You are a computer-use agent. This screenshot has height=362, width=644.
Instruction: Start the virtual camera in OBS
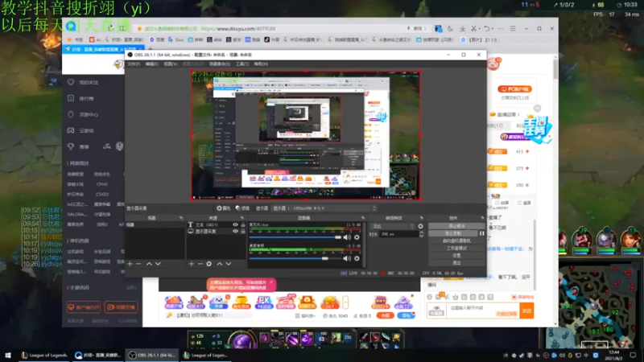click(x=456, y=241)
